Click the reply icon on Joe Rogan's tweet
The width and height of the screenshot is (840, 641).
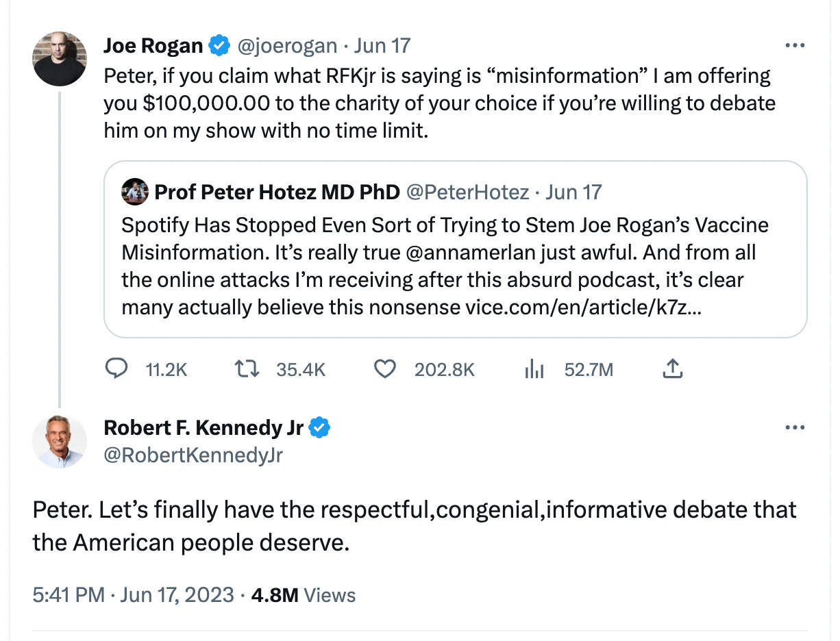(x=117, y=370)
